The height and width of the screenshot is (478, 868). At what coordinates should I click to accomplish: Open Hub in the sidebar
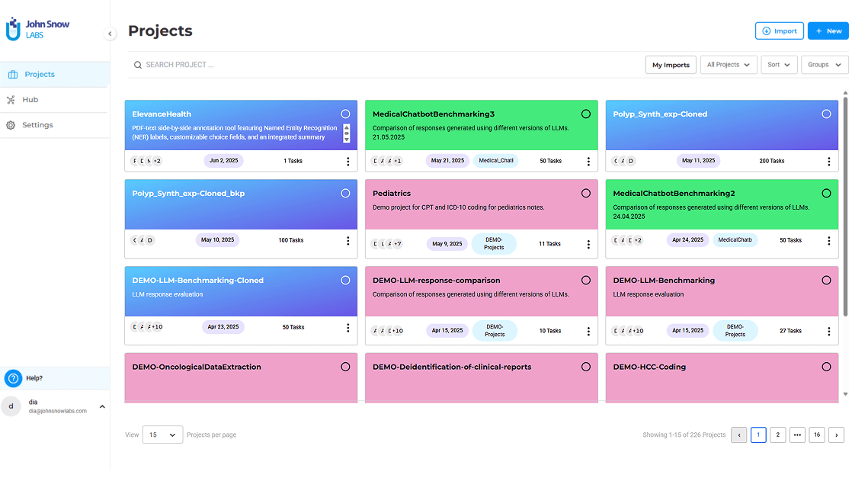coord(55,100)
